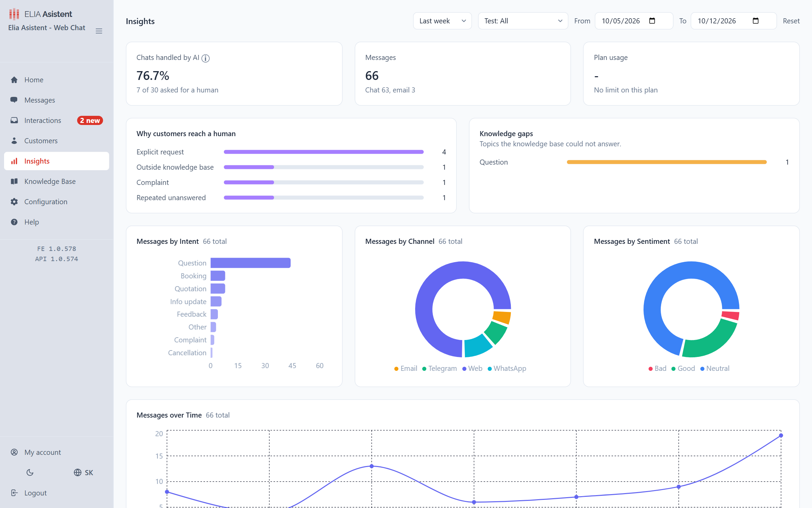The image size is (812, 508).
Task: Click the Interactions inbox icon
Action: point(14,120)
